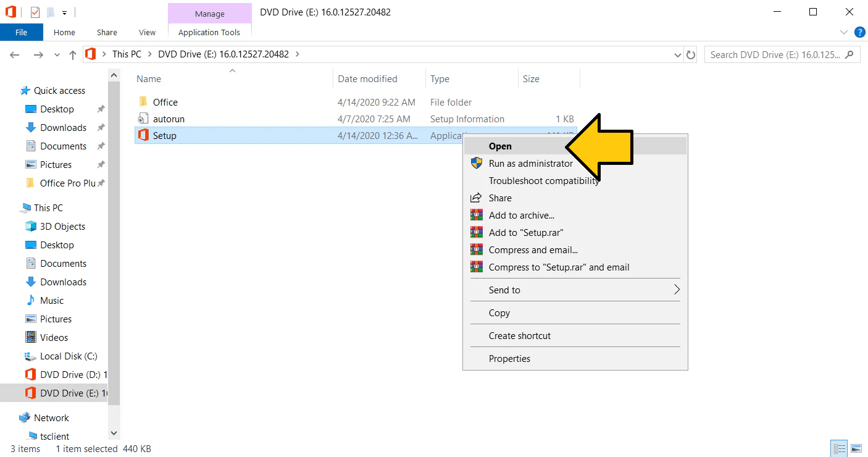Click the forward navigation button
The height and width of the screenshot is (457, 868).
point(38,54)
